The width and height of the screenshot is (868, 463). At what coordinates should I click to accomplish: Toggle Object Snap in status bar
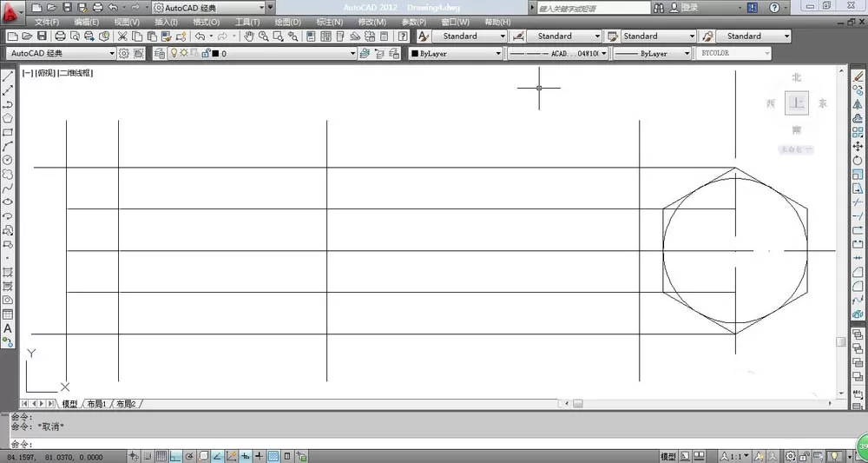(204, 456)
